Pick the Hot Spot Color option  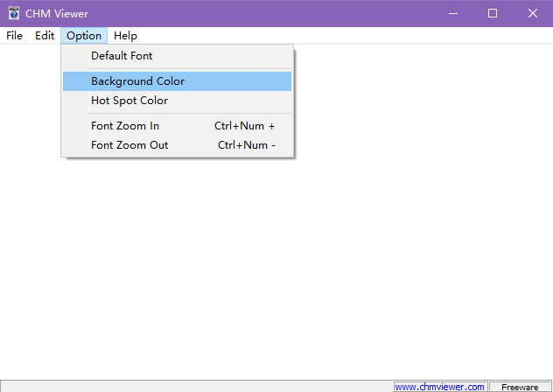click(x=129, y=101)
